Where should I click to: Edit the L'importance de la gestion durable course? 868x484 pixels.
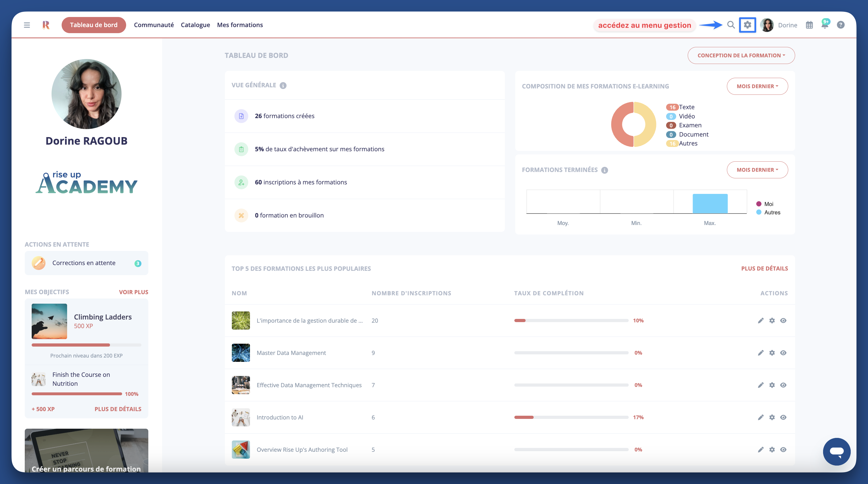pyautogui.click(x=761, y=321)
